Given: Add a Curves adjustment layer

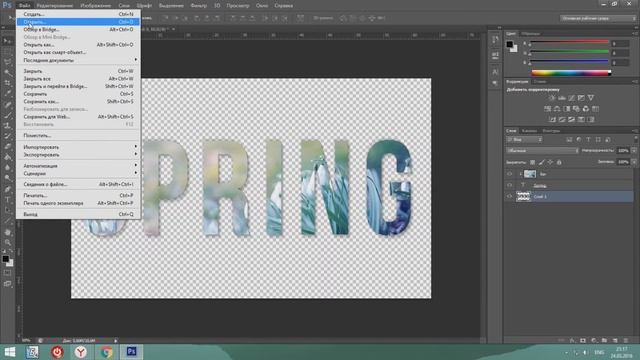Looking at the screenshot, I should (x=571, y=98).
